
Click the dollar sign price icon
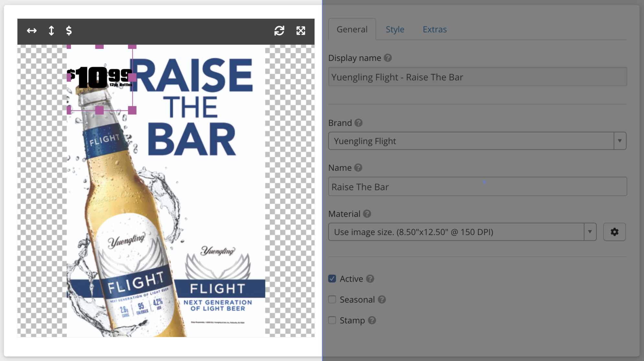pyautogui.click(x=69, y=31)
